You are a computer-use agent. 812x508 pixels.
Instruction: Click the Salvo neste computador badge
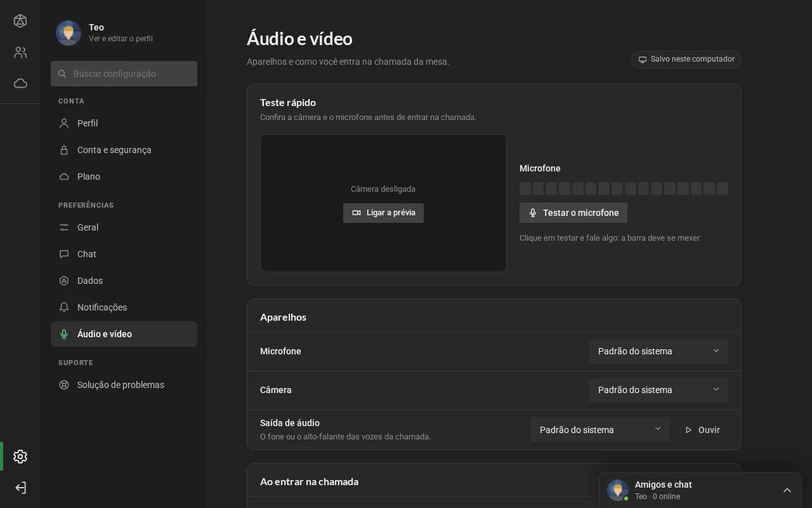coord(686,59)
